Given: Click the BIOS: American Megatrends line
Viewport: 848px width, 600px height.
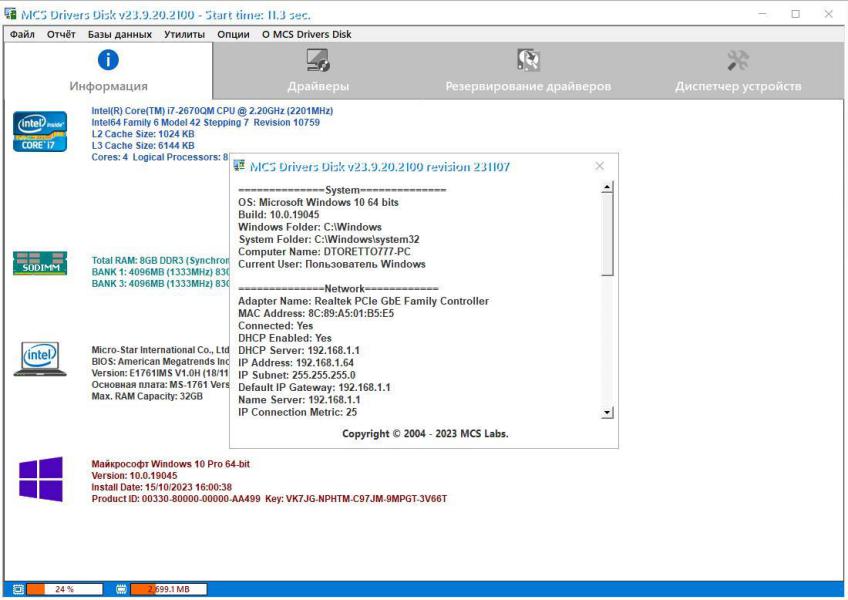Looking at the screenshot, I should pyautogui.click(x=160, y=361).
